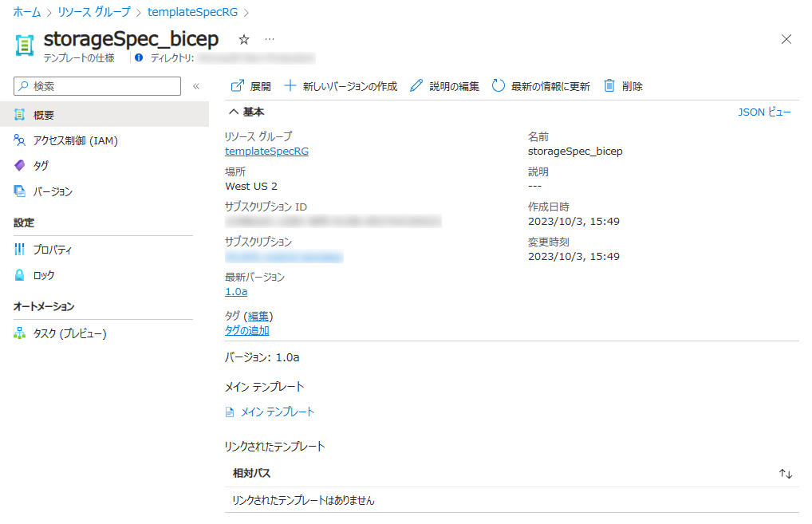Click the 検索 search input field
Screen dimensions: 812x524
104,86
